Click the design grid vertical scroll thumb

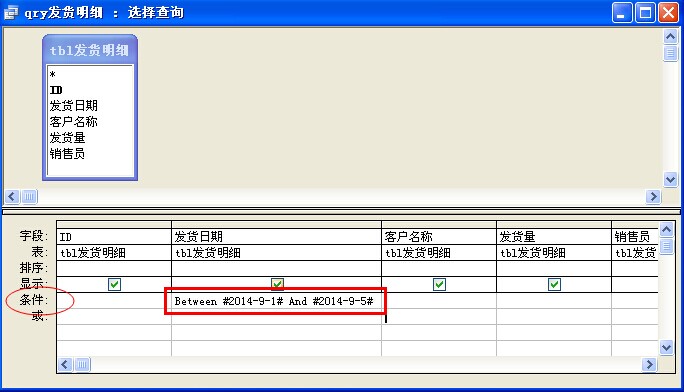[x=666, y=246]
